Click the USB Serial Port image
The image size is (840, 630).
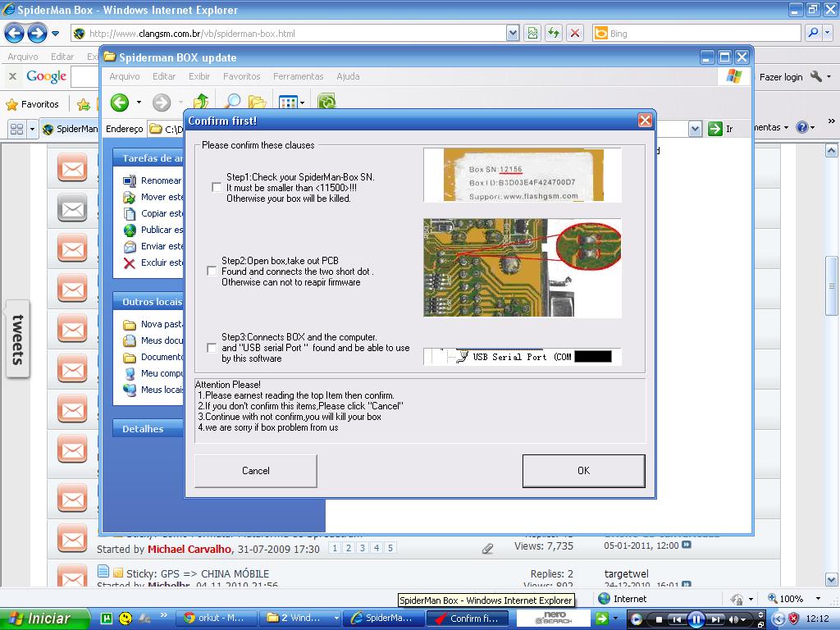pos(523,357)
